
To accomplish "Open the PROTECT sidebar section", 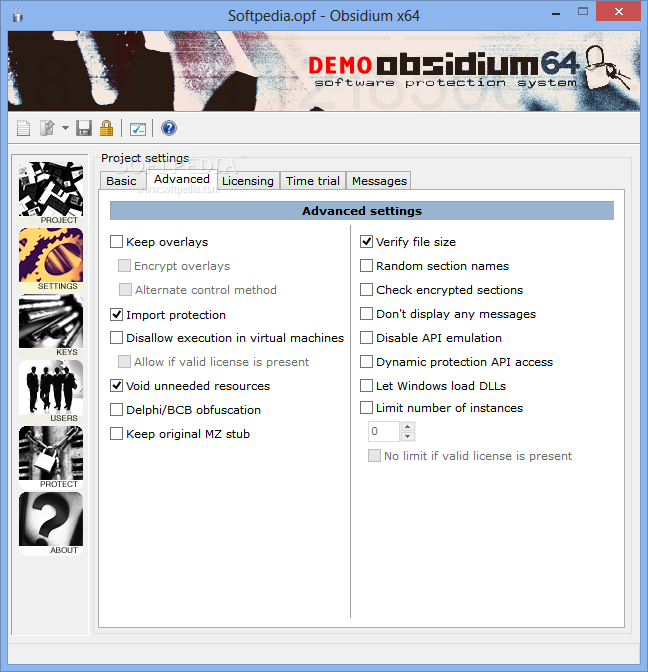I will point(51,457).
